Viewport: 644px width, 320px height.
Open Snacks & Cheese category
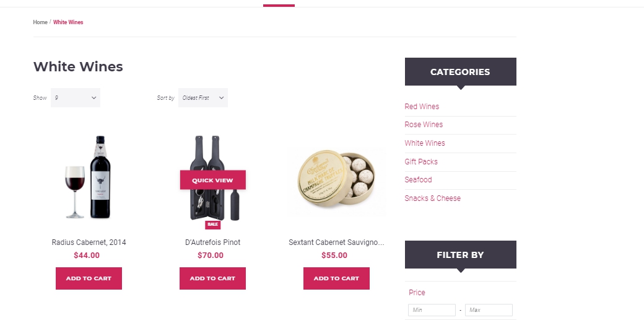(x=432, y=198)
